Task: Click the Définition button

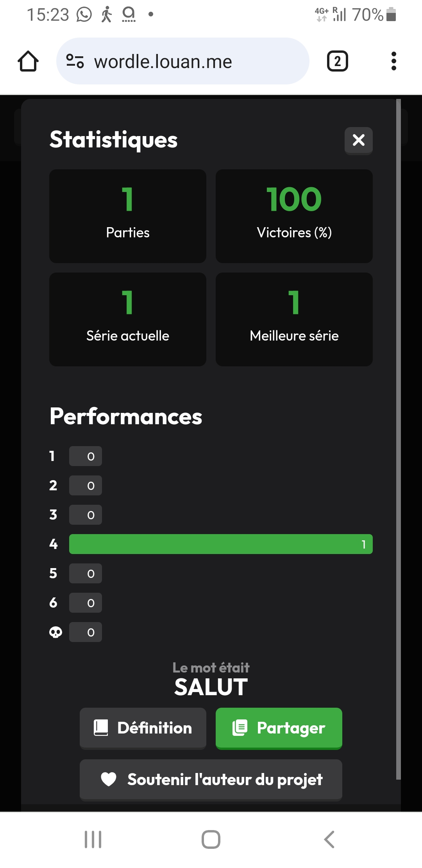Action: coord(143,728)
